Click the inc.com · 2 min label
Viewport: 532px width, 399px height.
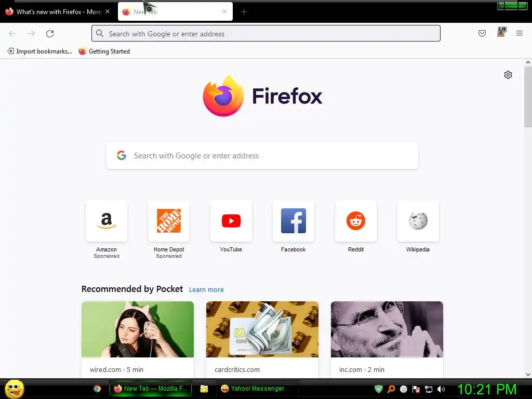click(362, 369)
